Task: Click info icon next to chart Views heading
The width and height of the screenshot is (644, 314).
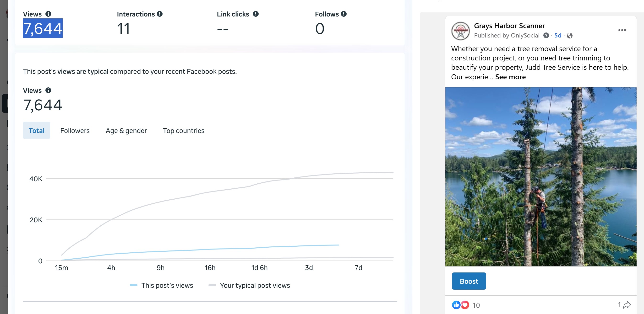Action: tap(48, 90)
